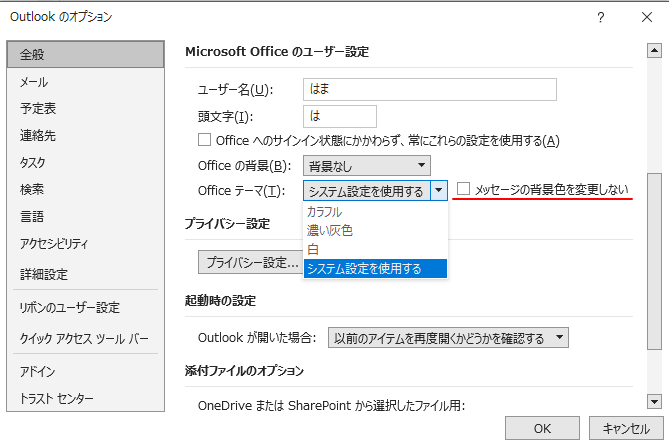Open the メール settings category

pyautogui.click(x=85, y=82)
